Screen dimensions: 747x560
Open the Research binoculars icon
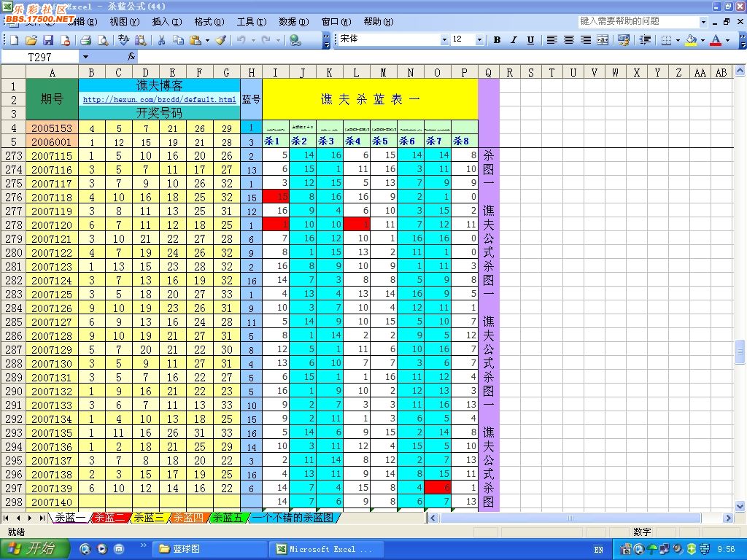coord(141,41)
